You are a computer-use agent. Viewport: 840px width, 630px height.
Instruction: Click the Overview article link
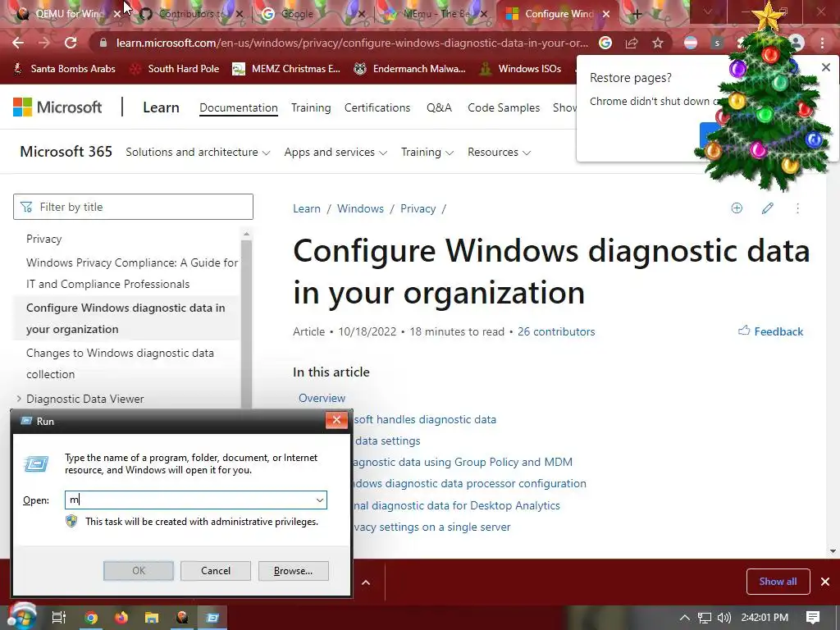[x=322, y=398]
